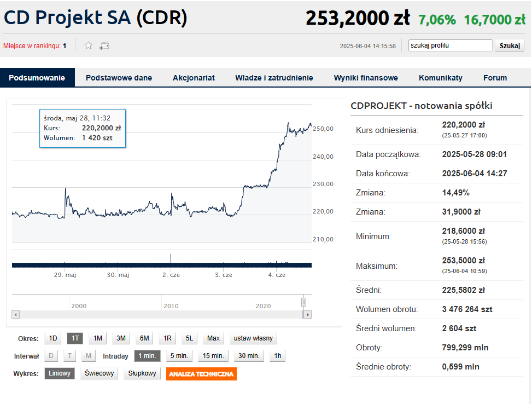Click the chart navigator scrollbar track
The height and width of the screenshot is (404, 532).
pyautogui.click(x=161, y=315)
